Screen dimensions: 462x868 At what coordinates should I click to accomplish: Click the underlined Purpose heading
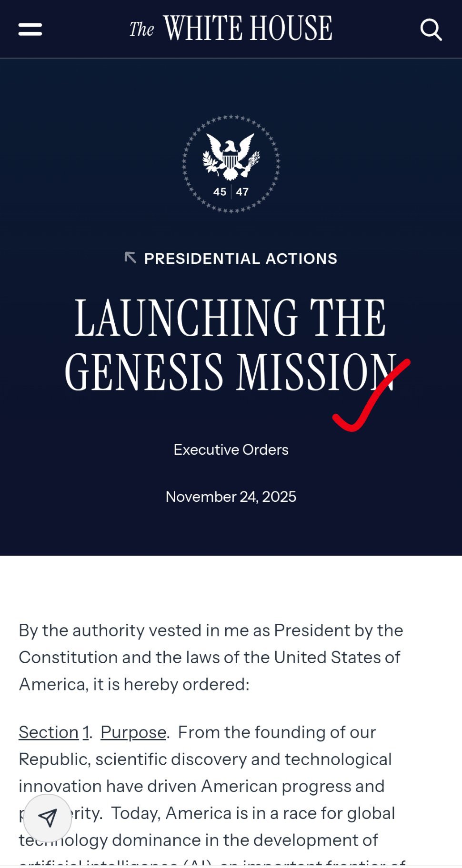[133, 732]
